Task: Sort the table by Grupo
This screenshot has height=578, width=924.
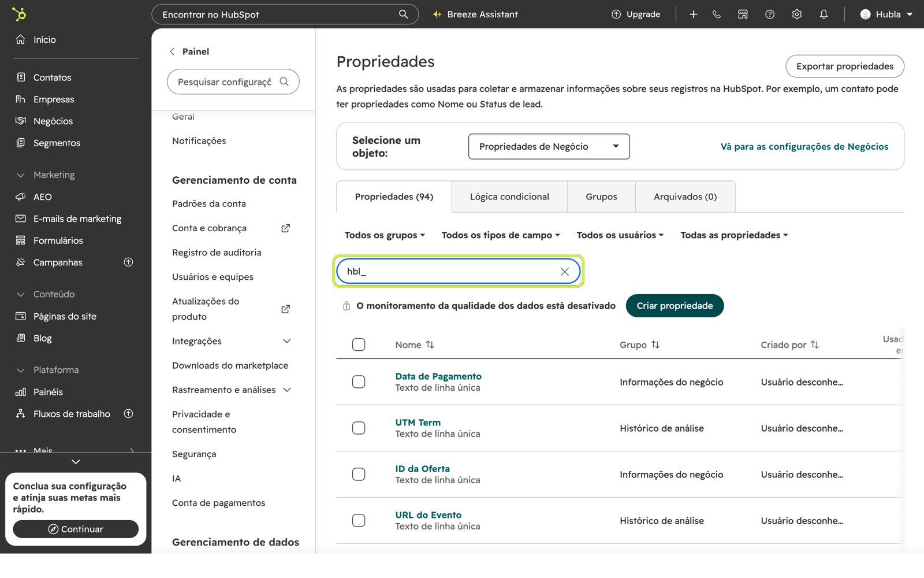Action: point(655,344)
